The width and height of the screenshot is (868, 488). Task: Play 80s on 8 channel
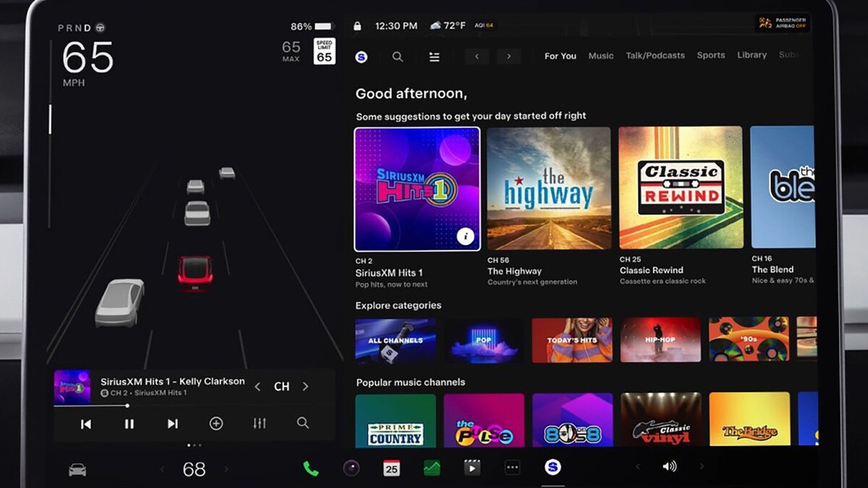point(572,421)
